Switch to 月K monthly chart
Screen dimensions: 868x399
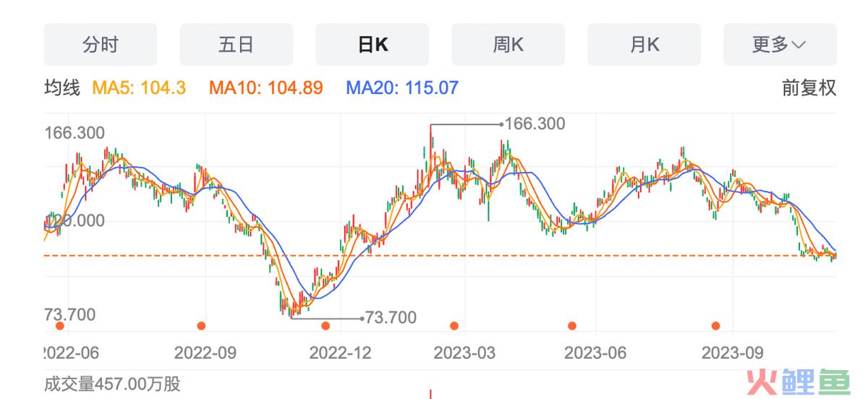pos(644,45)
